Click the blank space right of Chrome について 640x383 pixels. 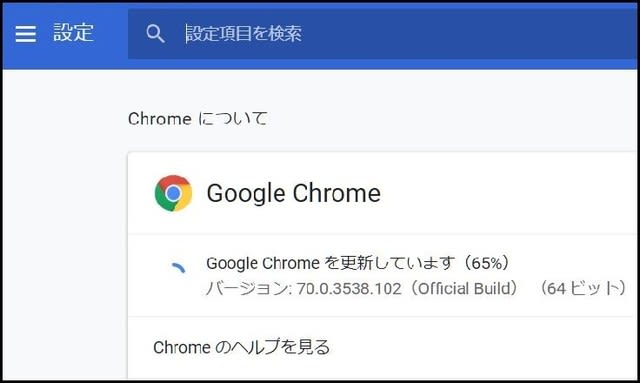(x=449, y=119)
